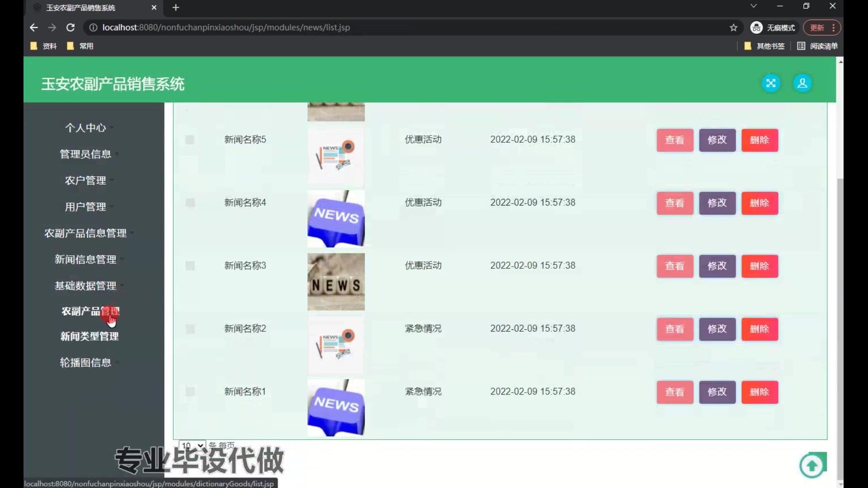Check the checkbox for 新闻名称5
Viewport: 868px width, 488px height.
190,140
